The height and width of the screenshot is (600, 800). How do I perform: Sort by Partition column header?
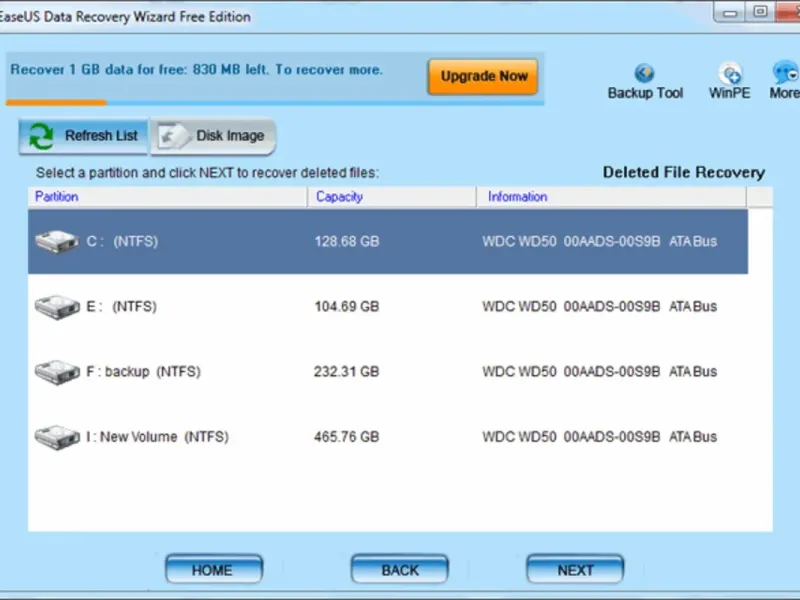coord(57,197)
